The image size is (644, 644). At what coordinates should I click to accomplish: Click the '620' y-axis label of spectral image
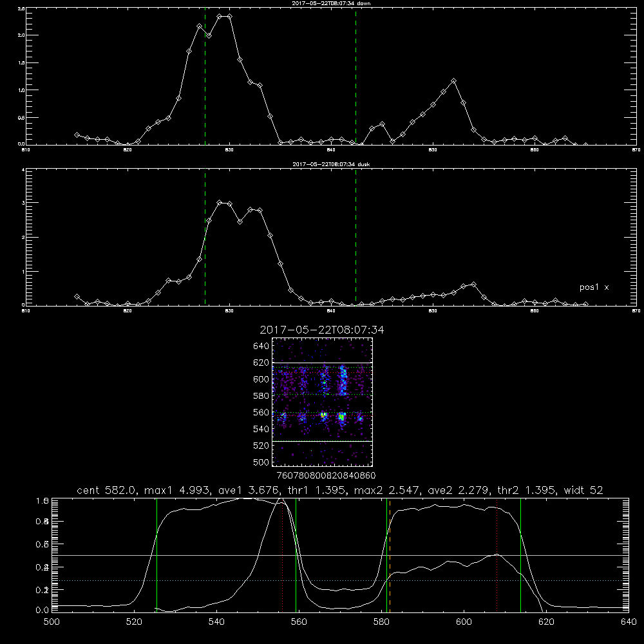pyautogui.click(x=261, y=363)
